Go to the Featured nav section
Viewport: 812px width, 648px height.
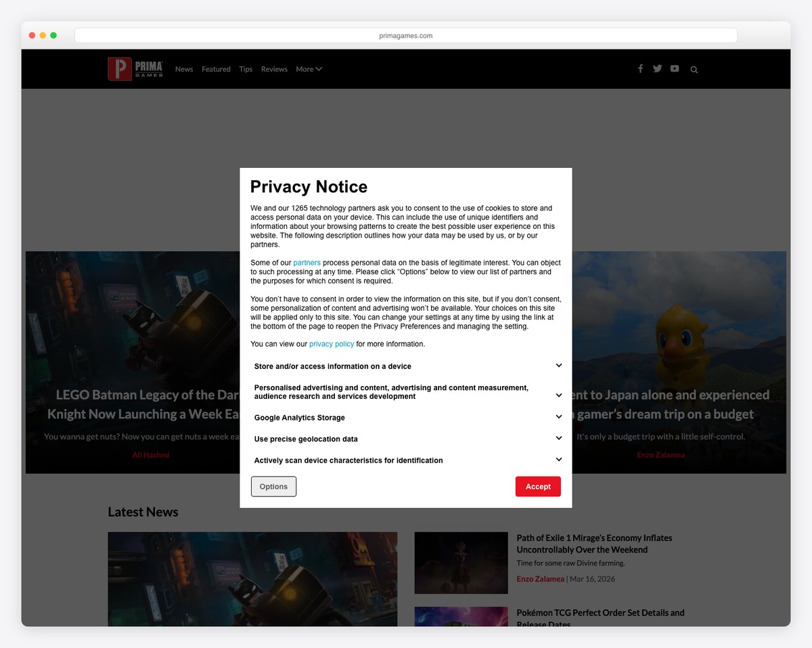pos(216,69)
